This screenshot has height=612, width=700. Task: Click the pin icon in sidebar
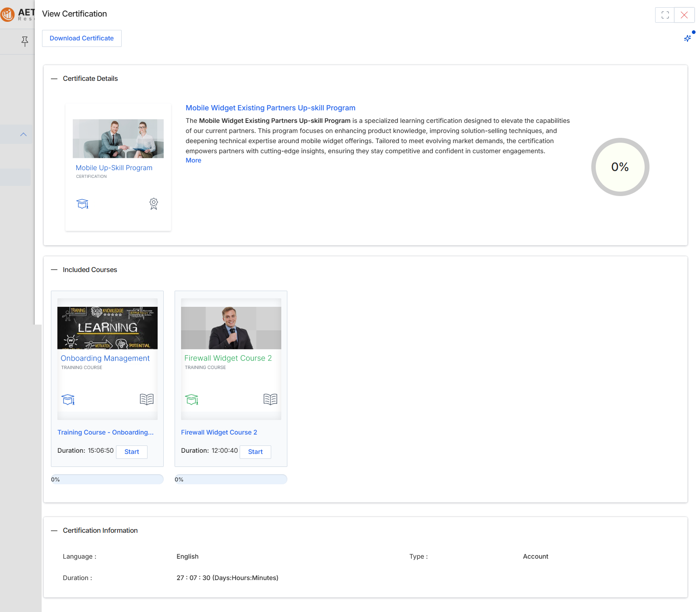25,41
